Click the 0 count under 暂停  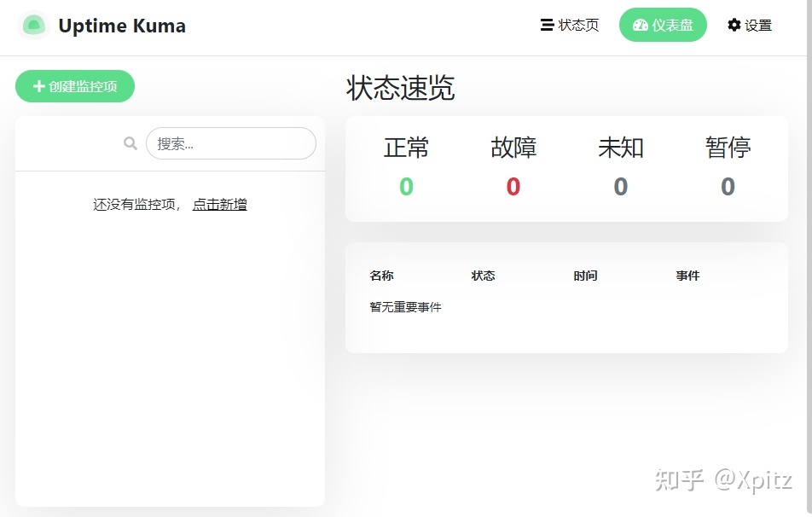(728, 187)
